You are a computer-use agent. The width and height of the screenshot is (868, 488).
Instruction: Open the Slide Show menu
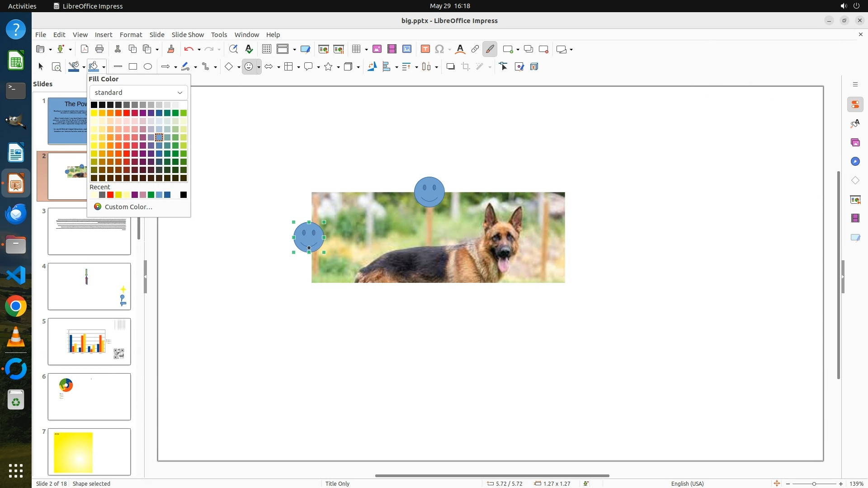pyautogui.click(x=188, y=35)
